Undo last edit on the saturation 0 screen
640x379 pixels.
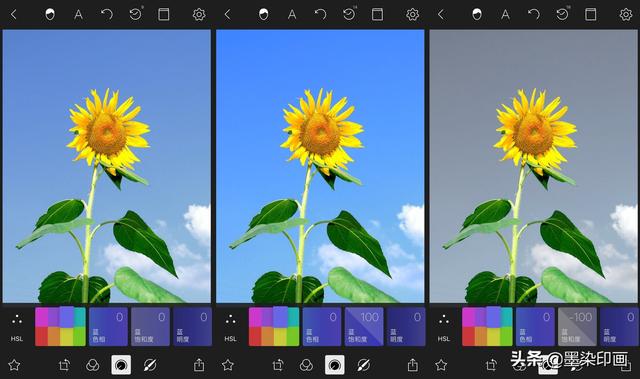[x=107, y=15]
